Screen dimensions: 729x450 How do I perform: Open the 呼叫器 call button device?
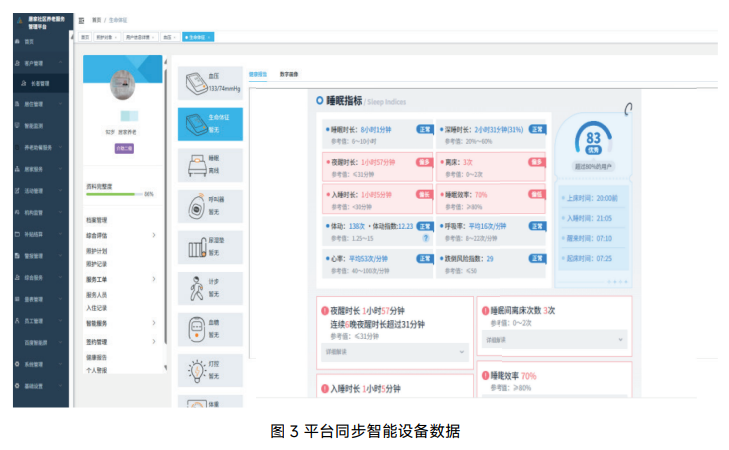click(x=210, y=205)
